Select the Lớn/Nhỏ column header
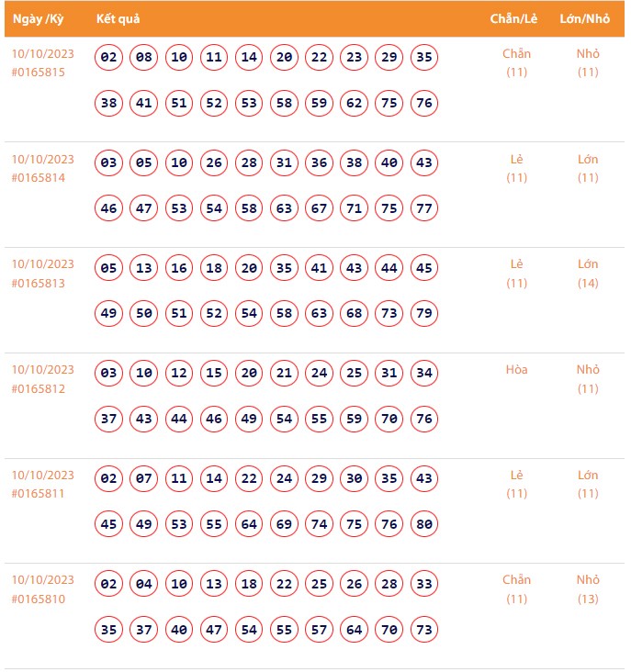Image resolution: width=631 pixels, height=672 pixels. tap(587, 19)
